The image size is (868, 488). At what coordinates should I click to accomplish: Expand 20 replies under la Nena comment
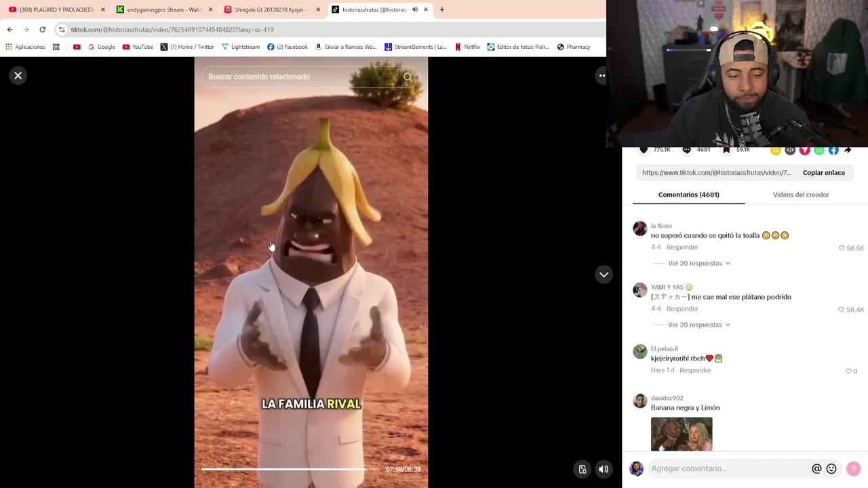pos(698,263)
